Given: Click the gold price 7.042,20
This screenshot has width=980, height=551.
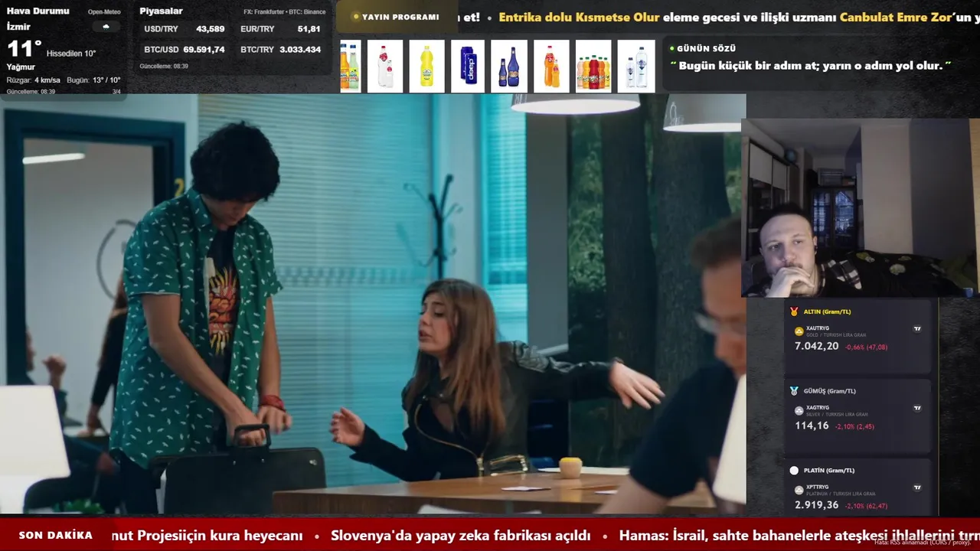Looking at the screenshot, I should (816, 347).
